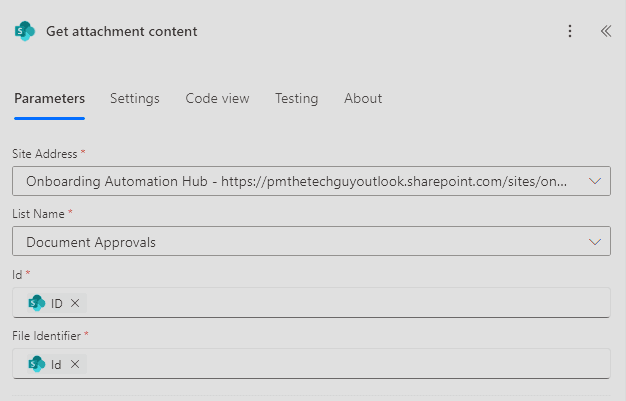Select the Id token in File Identifier
This screenshot has height=401, width=626.
tap(56, 364)
